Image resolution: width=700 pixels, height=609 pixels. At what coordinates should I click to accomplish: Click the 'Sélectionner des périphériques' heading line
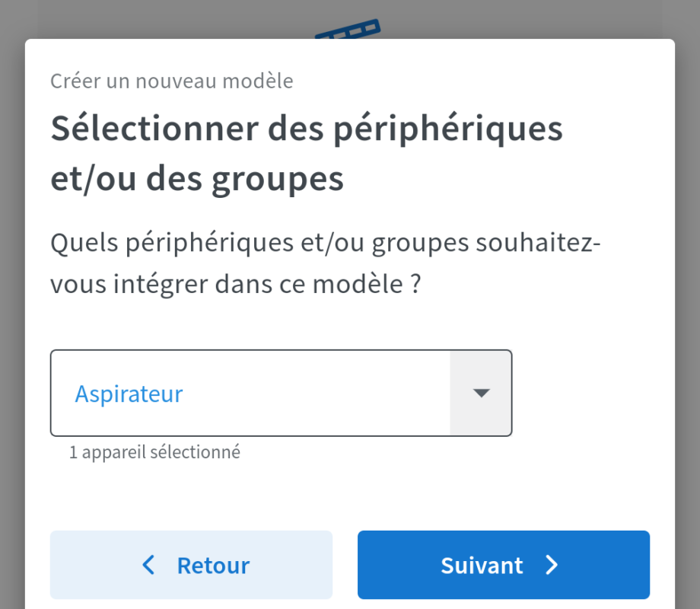point(307,129)
